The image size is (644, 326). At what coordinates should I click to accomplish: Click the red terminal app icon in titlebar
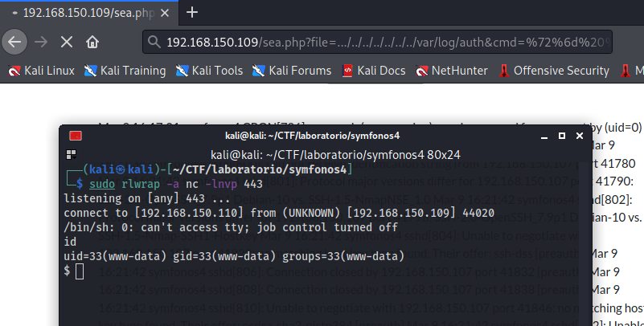coord(76,136)
